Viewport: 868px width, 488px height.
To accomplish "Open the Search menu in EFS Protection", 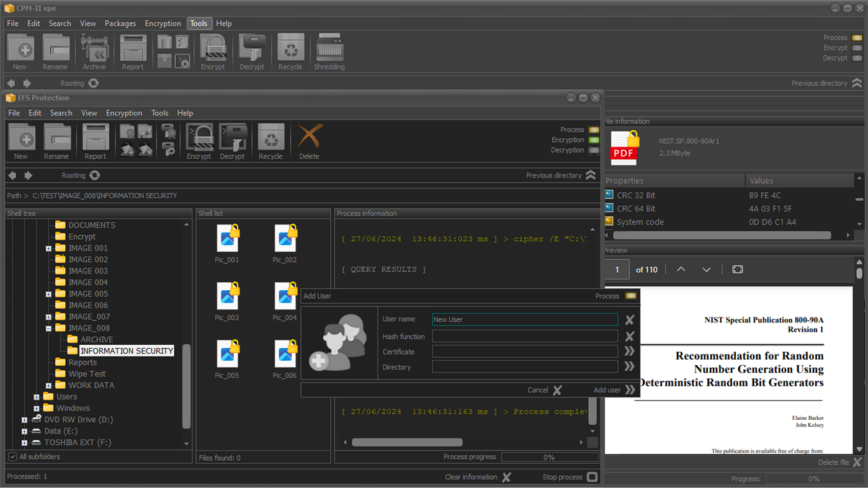I will [61, 113].
